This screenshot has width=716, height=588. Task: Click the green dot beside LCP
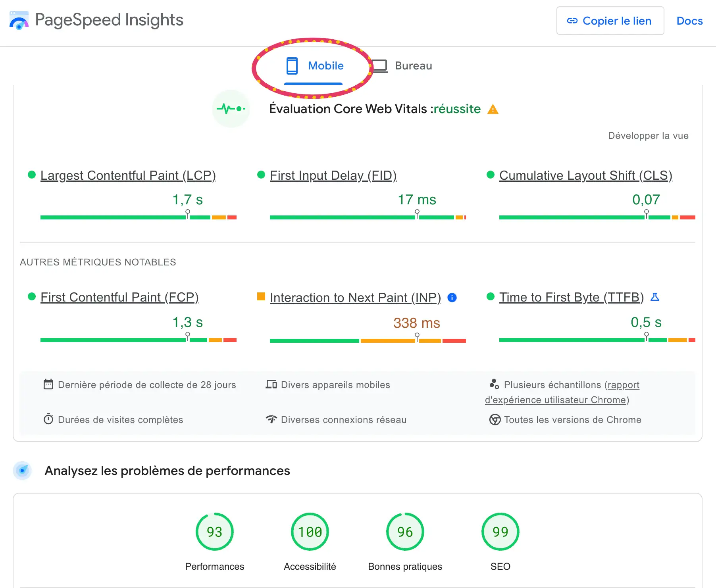point(32,175)
